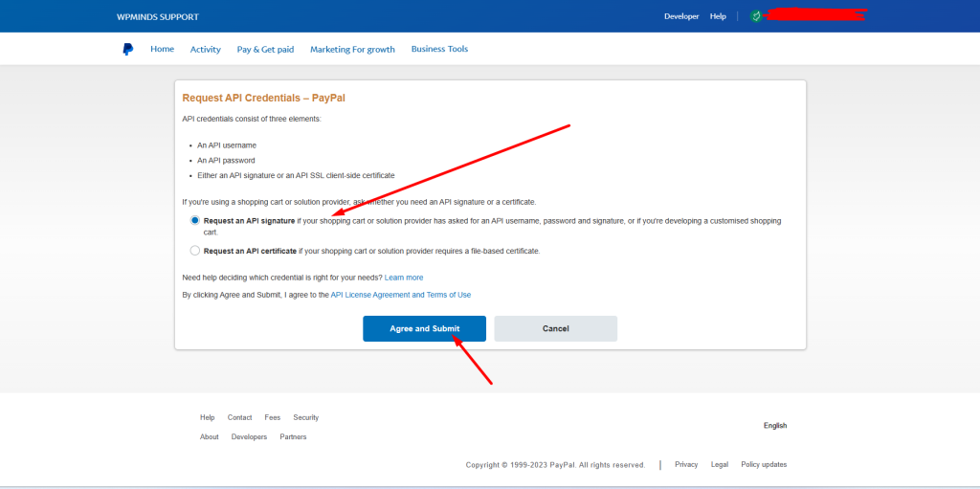Open the Business Tools menu
Image resolution: width=980 pixels, height=489 pixels.
[x=439, y=49]
